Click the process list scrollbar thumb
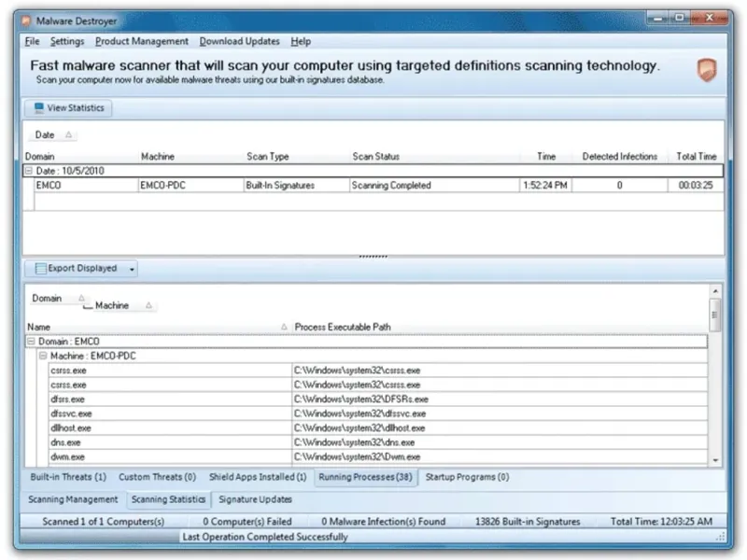Screen dimensions: 747x560 [x=715, y=315]
